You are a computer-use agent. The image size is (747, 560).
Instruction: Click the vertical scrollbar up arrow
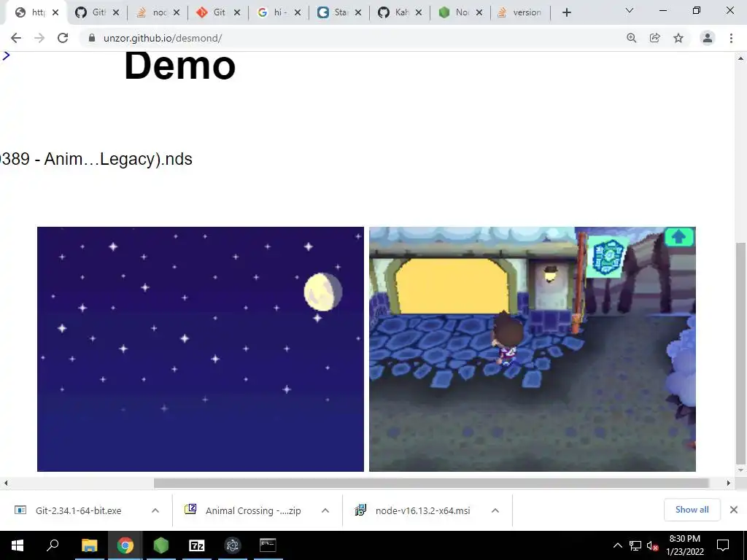point(740,58)
